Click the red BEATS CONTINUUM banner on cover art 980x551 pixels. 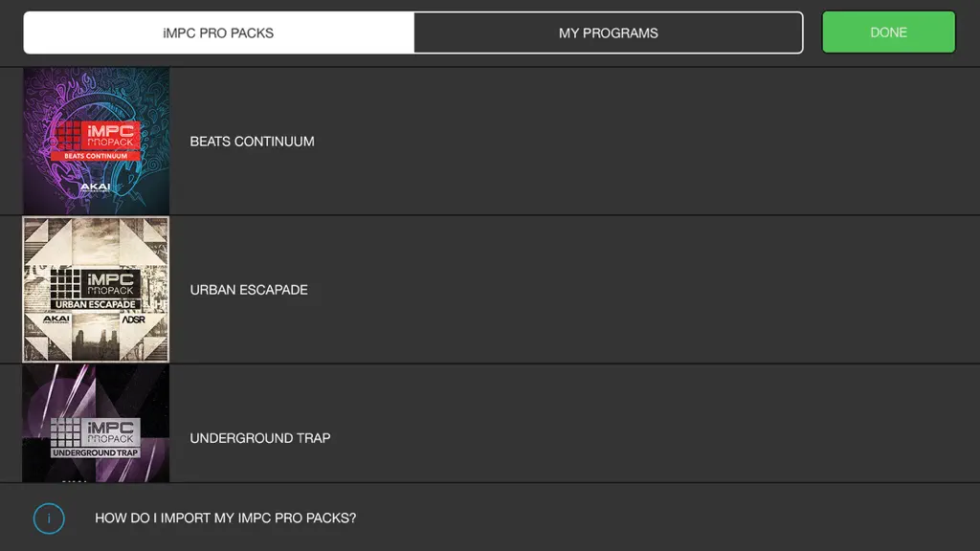pyautogui.click(x=96, y=156)
